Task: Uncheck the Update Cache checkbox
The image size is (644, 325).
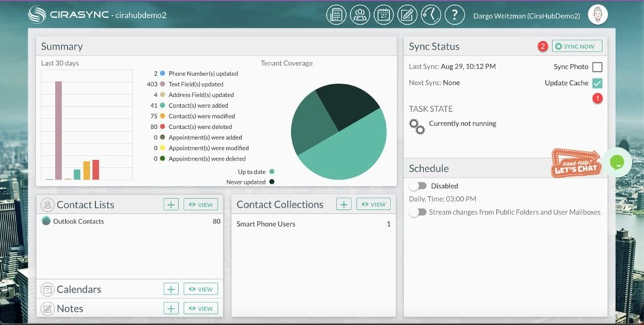Action: click(x=597, y=83)
